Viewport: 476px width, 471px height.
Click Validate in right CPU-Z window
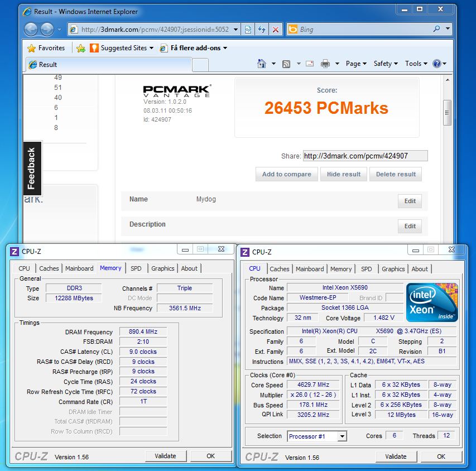click(x=396, y=456)
